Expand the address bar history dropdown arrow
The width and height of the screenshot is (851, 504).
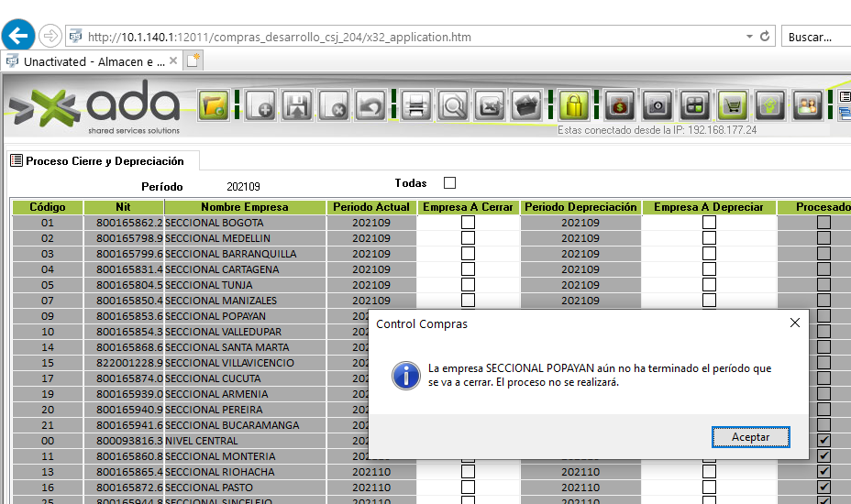(x=747, y=38)
